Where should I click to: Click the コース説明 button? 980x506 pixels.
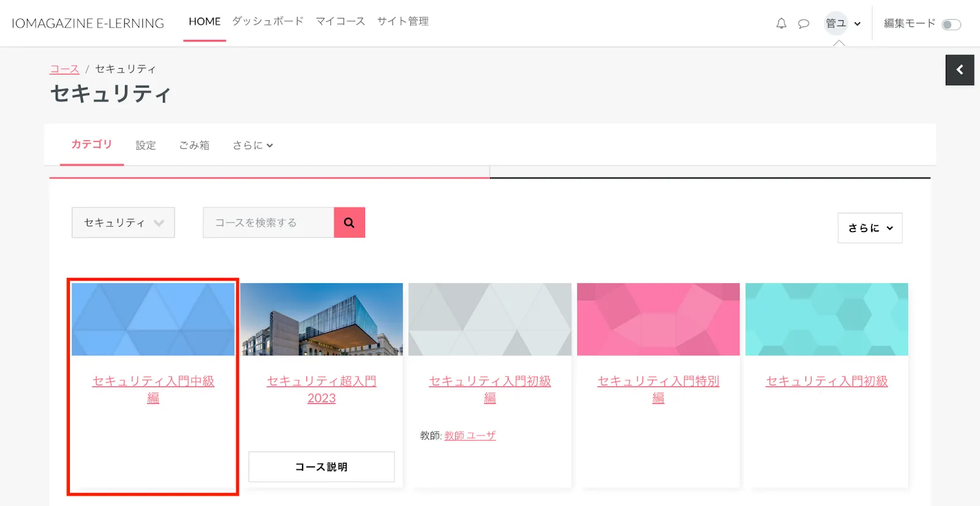point(322,467)
